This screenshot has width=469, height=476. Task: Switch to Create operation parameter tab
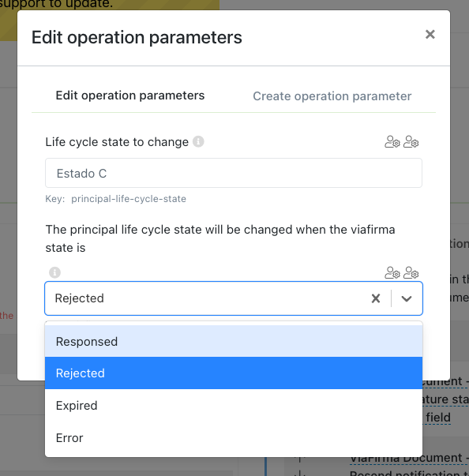[332, 96]
